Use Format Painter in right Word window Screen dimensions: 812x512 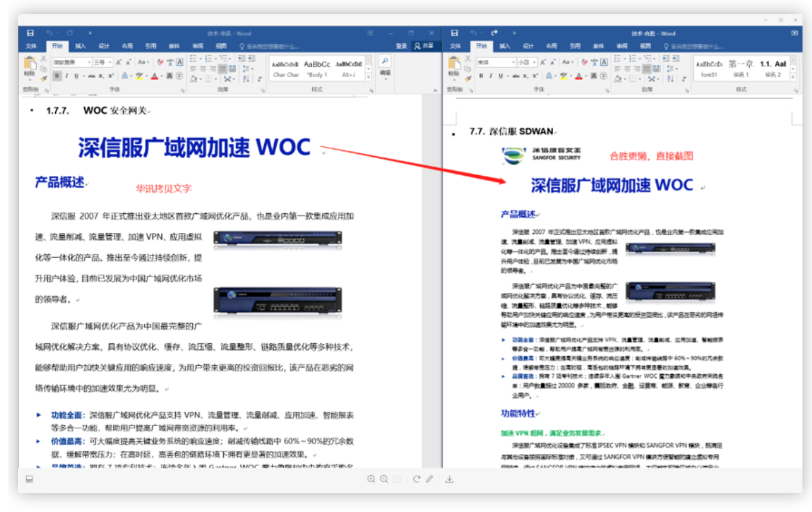click(468, 77)
